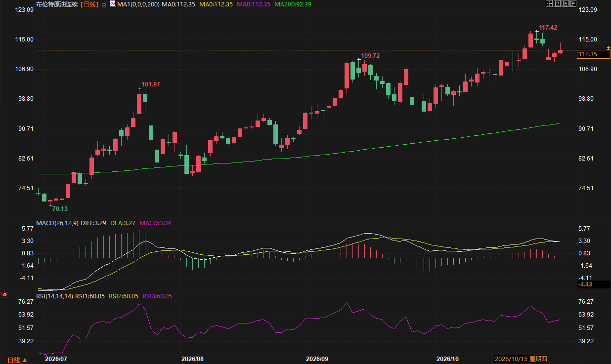Click the RSI2:60.05 readout
This screenshot has height=364, width=611.
[124, 296]
